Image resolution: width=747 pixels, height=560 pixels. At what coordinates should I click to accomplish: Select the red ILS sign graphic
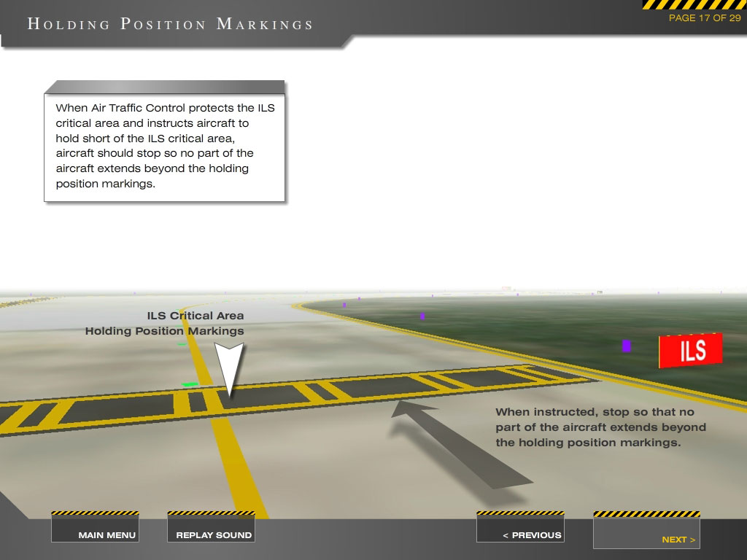tap(692, 349)
